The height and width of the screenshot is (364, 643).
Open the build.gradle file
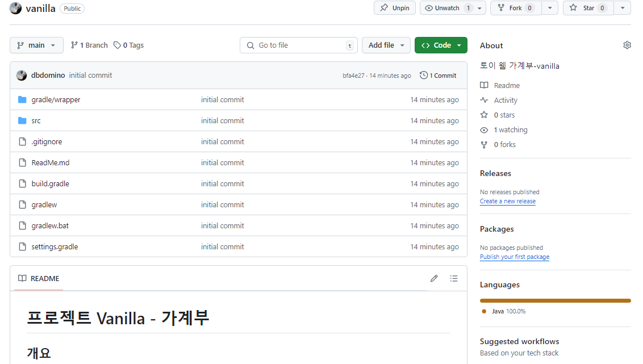pyautogui.click(x=50, y=183)
